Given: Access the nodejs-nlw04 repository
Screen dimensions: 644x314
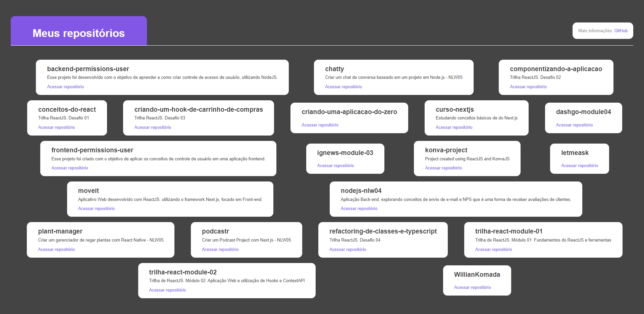Looking at the screenshot, I should [359, 208].
